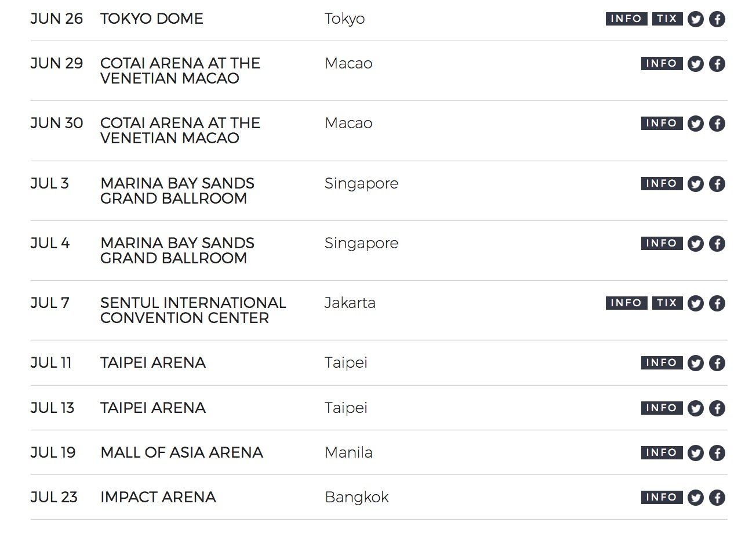Screen dimensions: 756x540
Task: Share Jul 11 Taipei show on Facebook
Action: (717, 363)
